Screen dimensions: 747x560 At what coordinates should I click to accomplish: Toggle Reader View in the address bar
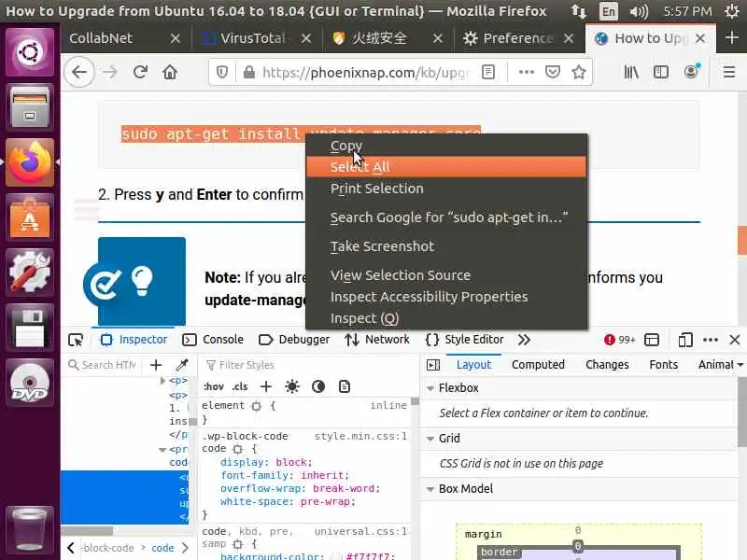pyautogui.click(x=487, y=73)
